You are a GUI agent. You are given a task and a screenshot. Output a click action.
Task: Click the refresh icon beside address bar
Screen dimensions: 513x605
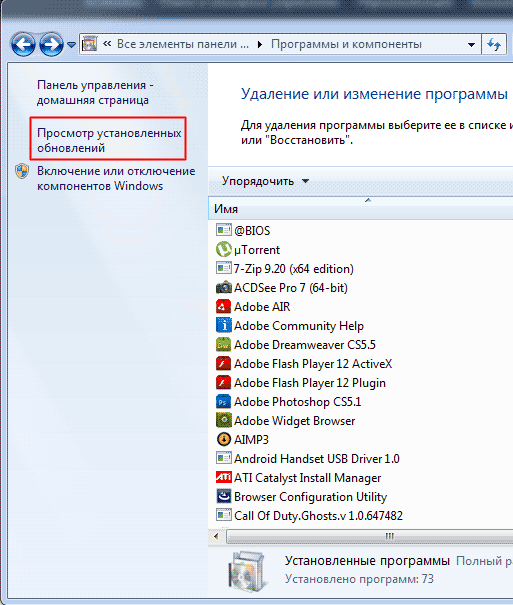coord(494,44)
